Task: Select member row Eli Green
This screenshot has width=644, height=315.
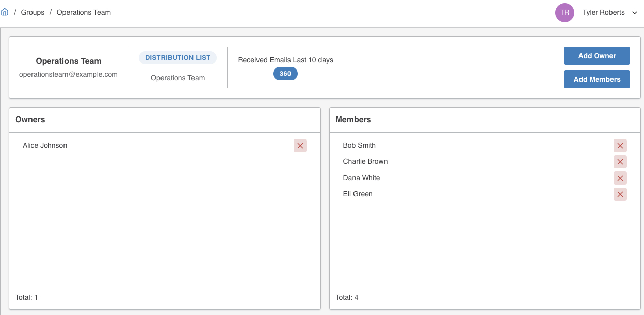Action: pos(485,194)
